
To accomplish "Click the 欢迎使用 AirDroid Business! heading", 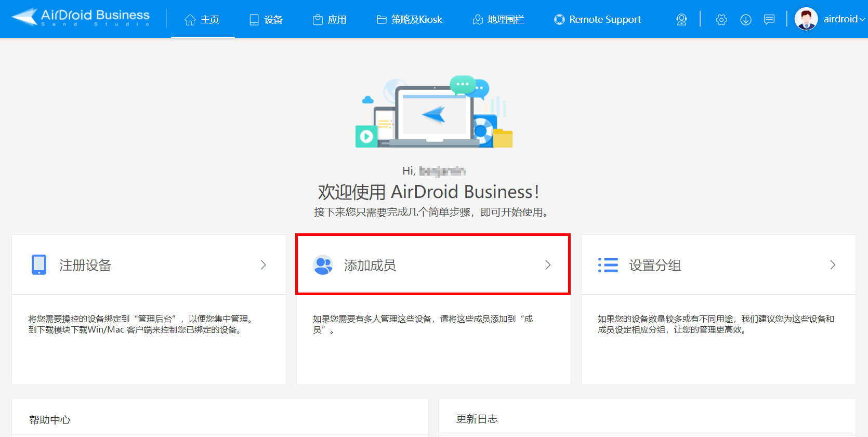I will tap(429, 192).
